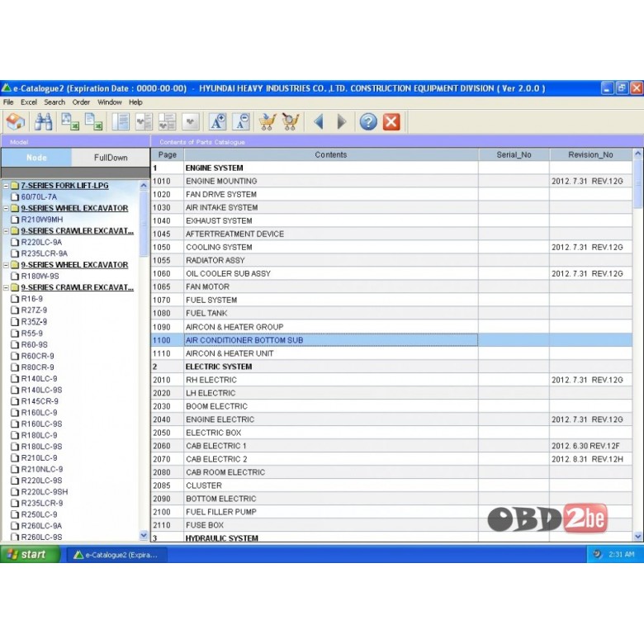Image resolution: width=644 pixels, height=644 pixels.
Task: Click the folder icon of 7-SERIES FORK LIFT-LPG
Action: [x=15, y=186]
